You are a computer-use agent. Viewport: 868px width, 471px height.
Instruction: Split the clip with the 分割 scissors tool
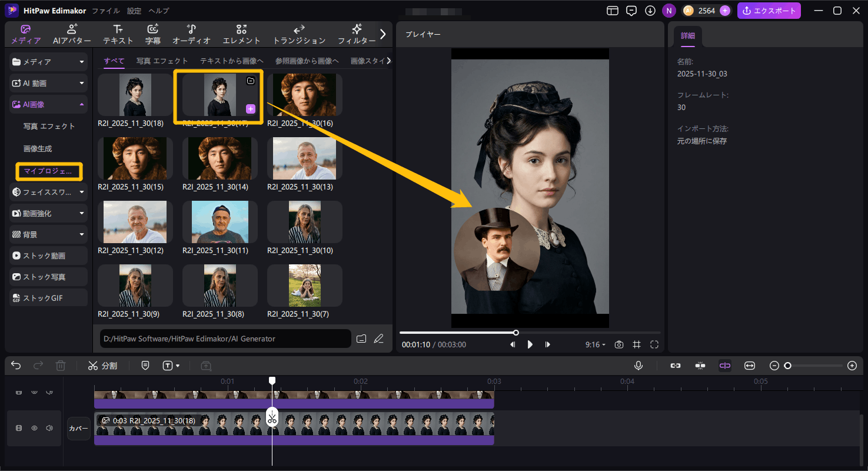pos(103,365)
